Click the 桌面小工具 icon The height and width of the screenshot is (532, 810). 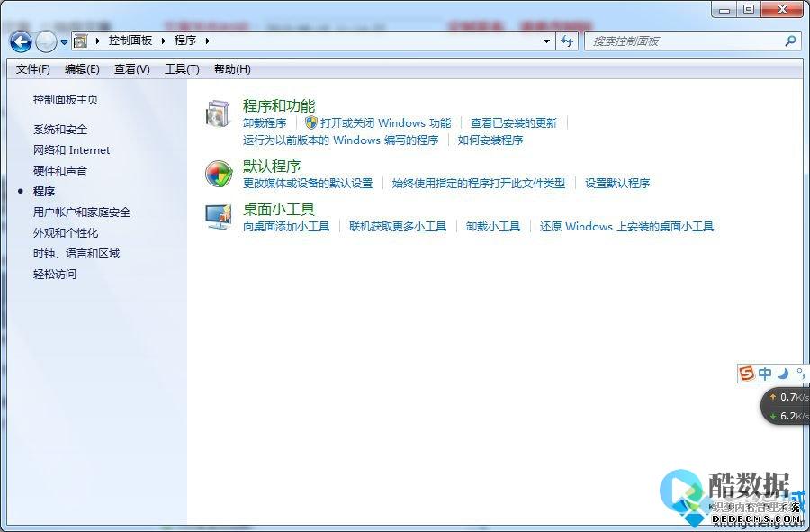(218, 216)
